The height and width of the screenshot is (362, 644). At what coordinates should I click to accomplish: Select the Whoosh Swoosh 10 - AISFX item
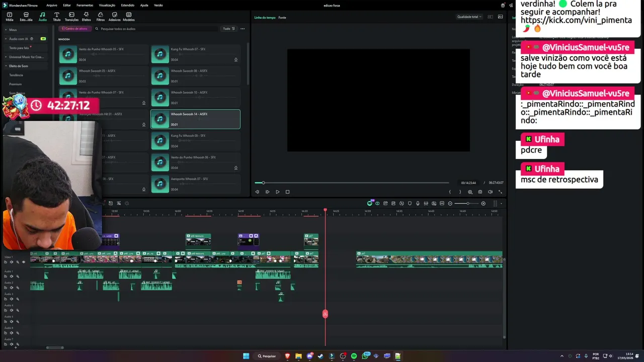tap(195, 98)
